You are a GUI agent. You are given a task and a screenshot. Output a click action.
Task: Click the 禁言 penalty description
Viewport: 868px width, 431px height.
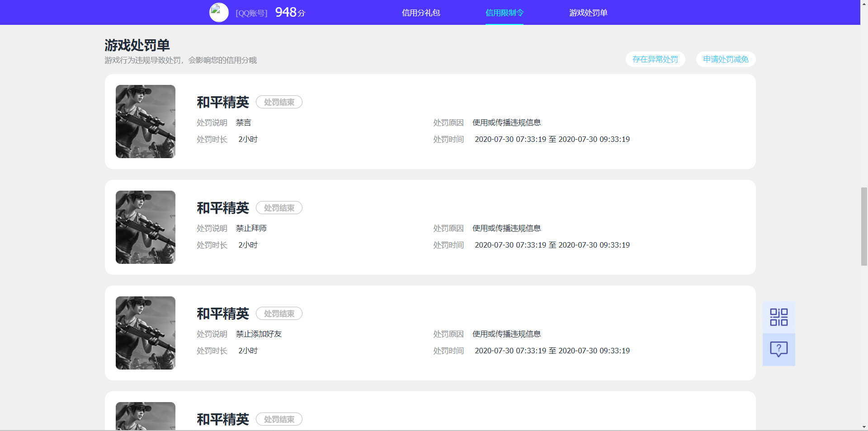[x=243, y=122]
